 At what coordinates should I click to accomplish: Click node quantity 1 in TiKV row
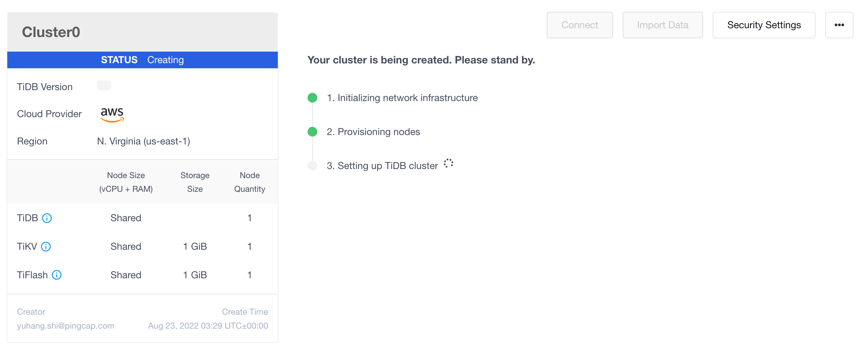click(249, 247)
